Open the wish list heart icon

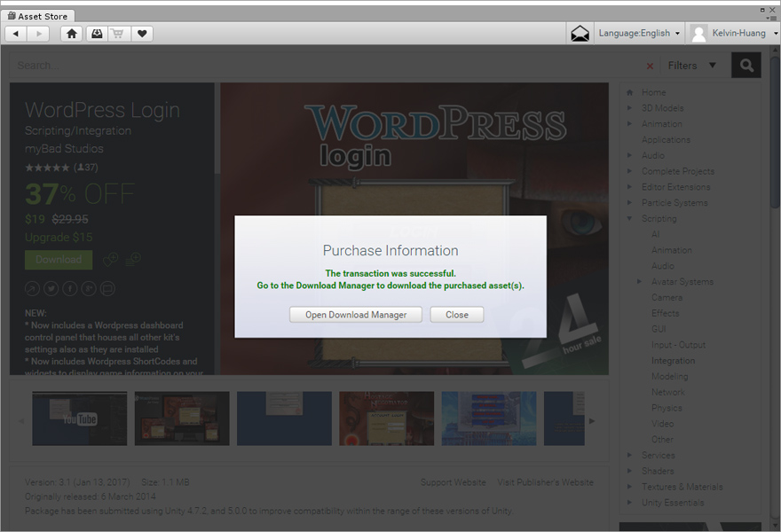142,34
